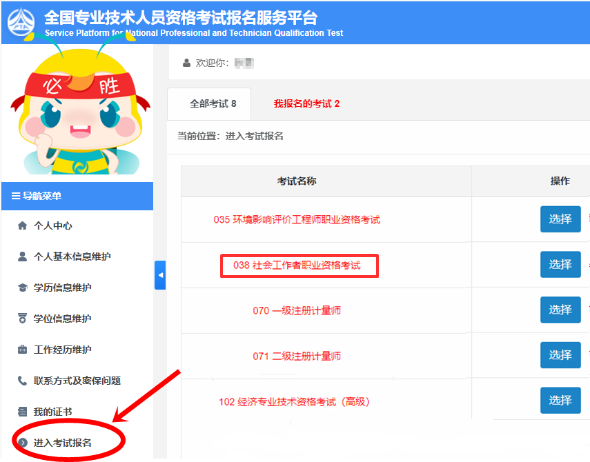Click exam name 070 一级注册计量师

pyautogui.click(x=297, y=311)
